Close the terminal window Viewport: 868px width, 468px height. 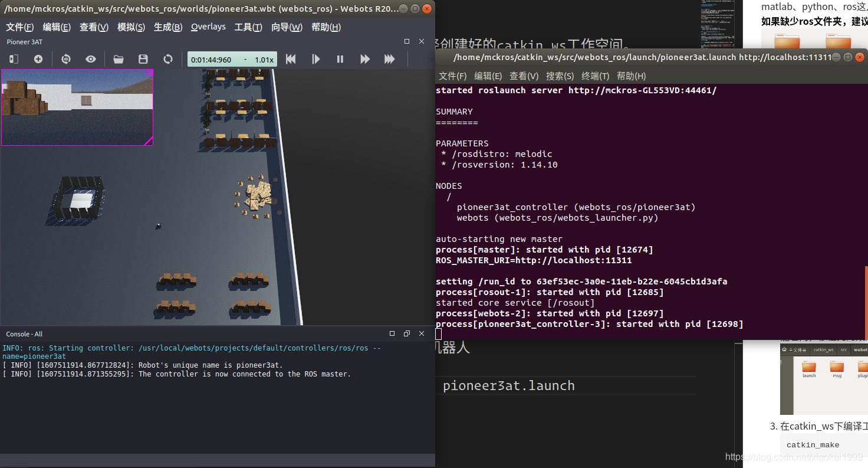860,57
